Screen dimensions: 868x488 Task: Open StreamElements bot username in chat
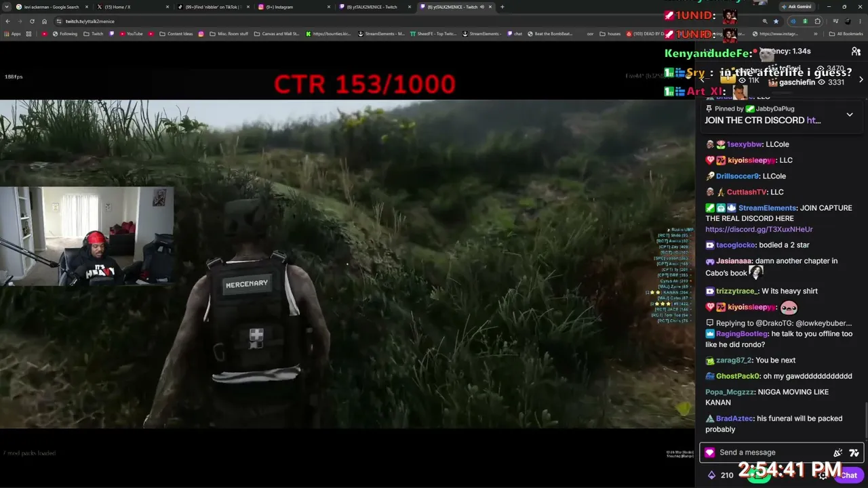(x=767, y=208)
